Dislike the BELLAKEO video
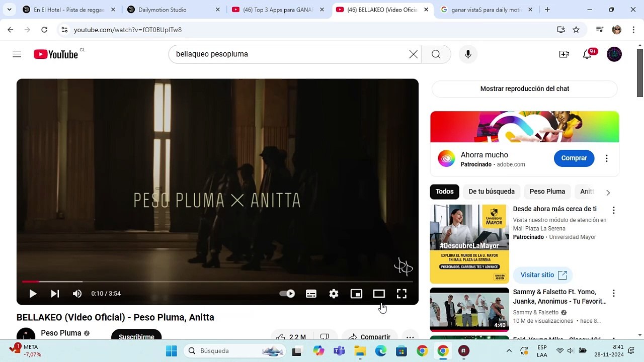644x362 pixels. tap(325, 336)
